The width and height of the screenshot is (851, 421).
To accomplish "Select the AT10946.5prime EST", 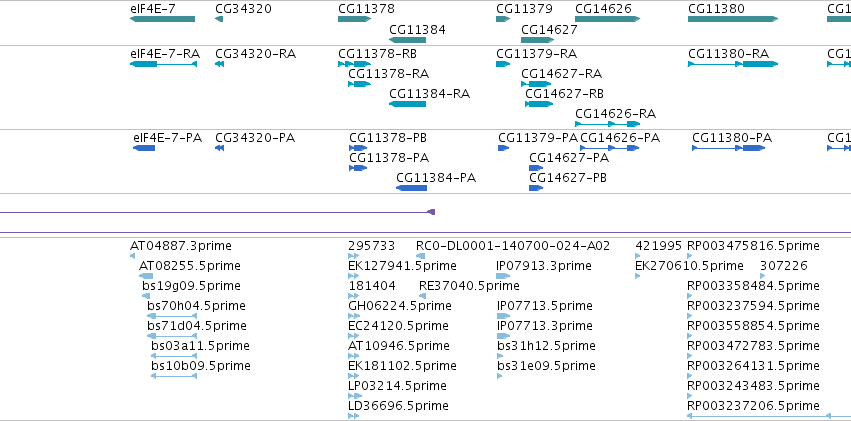I will click(354, 356).
